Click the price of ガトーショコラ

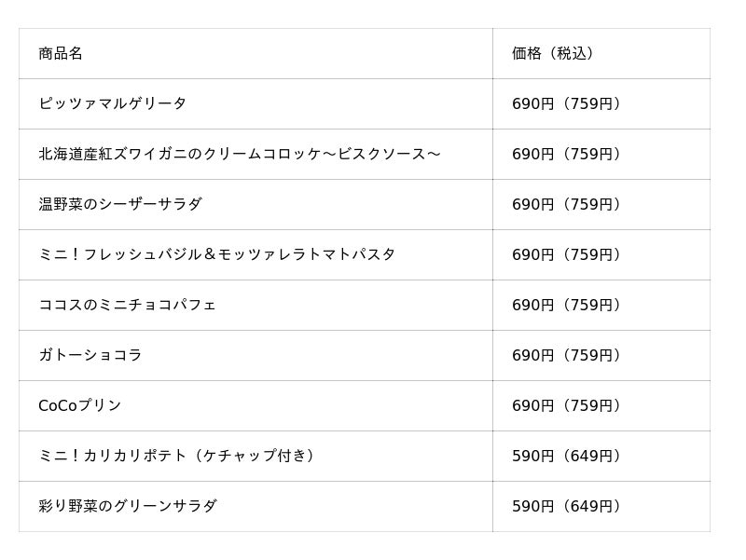(x=568, y=355)
